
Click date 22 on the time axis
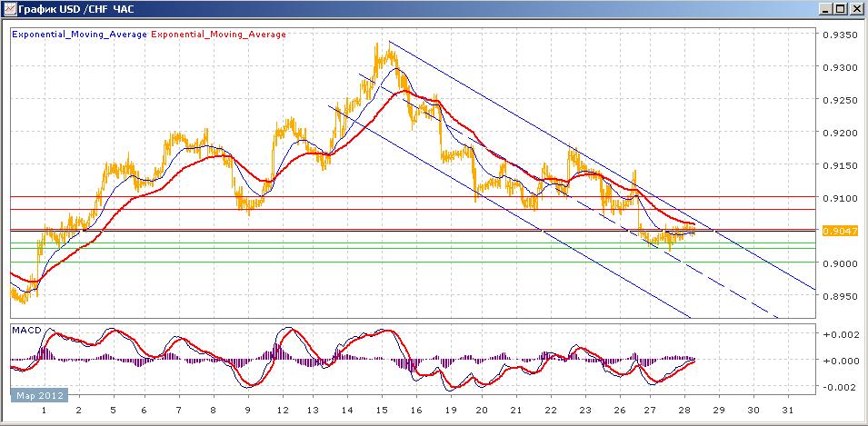pyautogui.click(x=551, y=411)
